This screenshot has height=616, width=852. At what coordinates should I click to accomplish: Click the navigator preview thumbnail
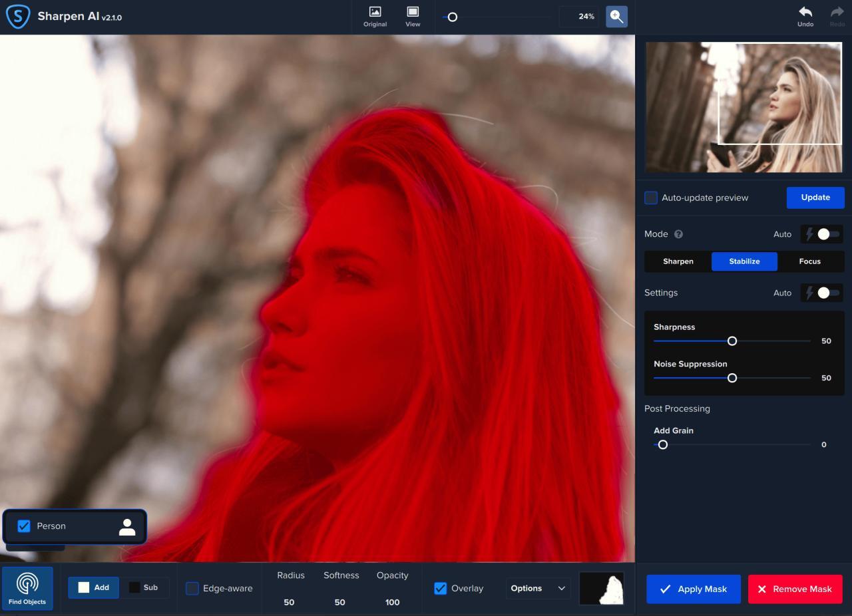[x=743, y=107]
